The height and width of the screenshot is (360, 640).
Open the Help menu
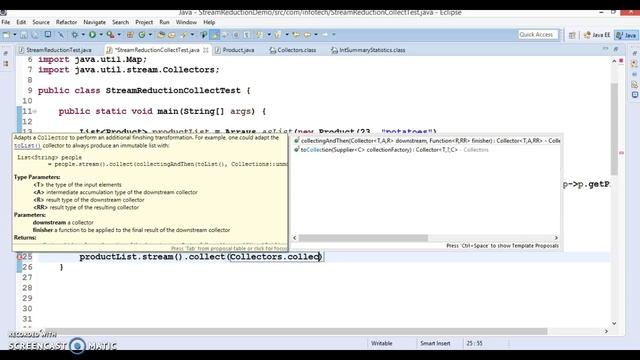pyautogui.click(x=209, y=22)
